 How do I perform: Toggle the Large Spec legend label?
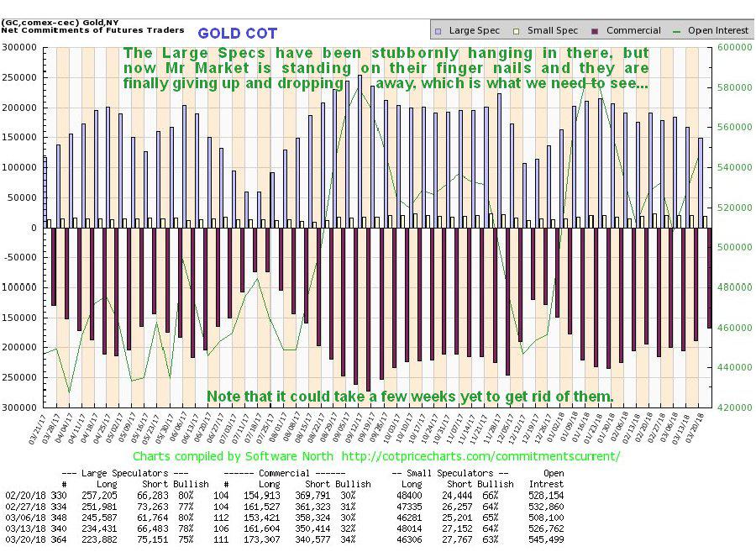pos(475,30)
